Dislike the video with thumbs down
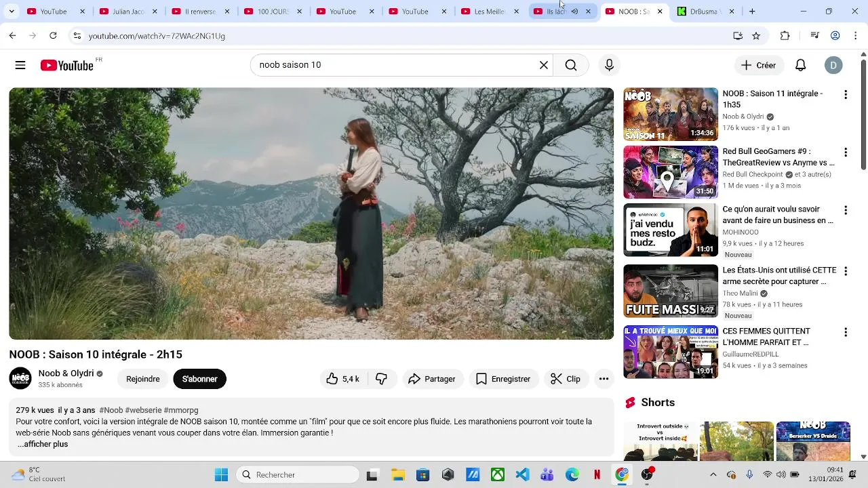This screenshot has height=488, width=868. (x=382, y=379)
